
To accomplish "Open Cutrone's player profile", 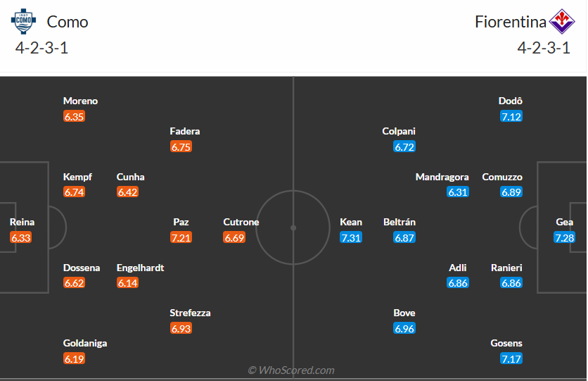I will [x=241, y=222].
